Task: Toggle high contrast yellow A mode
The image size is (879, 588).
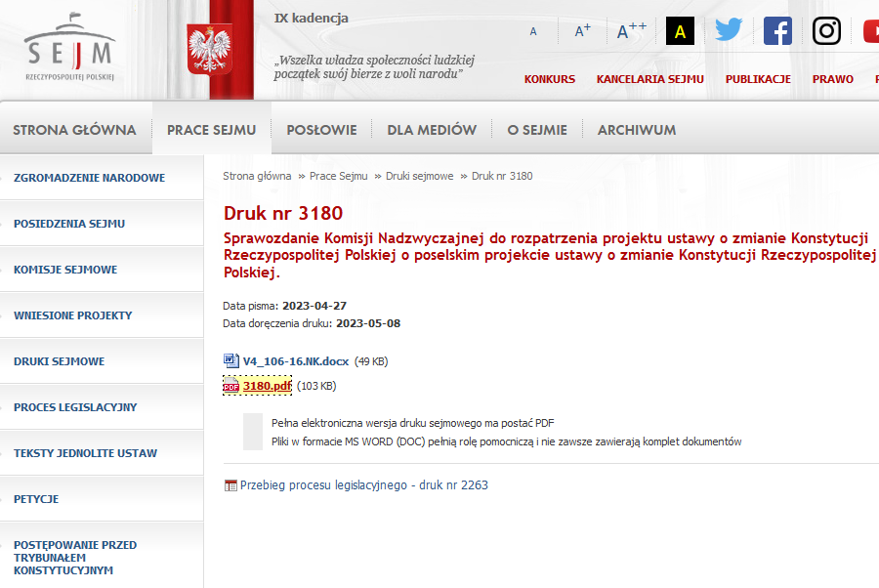Action: click(680, 31)
